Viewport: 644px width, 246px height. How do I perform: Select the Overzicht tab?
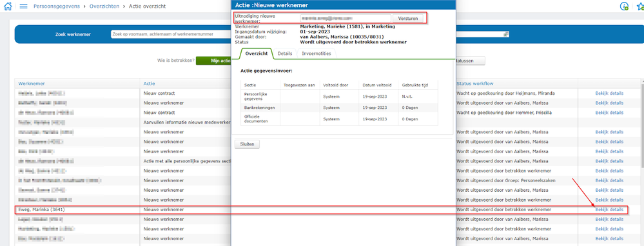(x=257, y=53)
